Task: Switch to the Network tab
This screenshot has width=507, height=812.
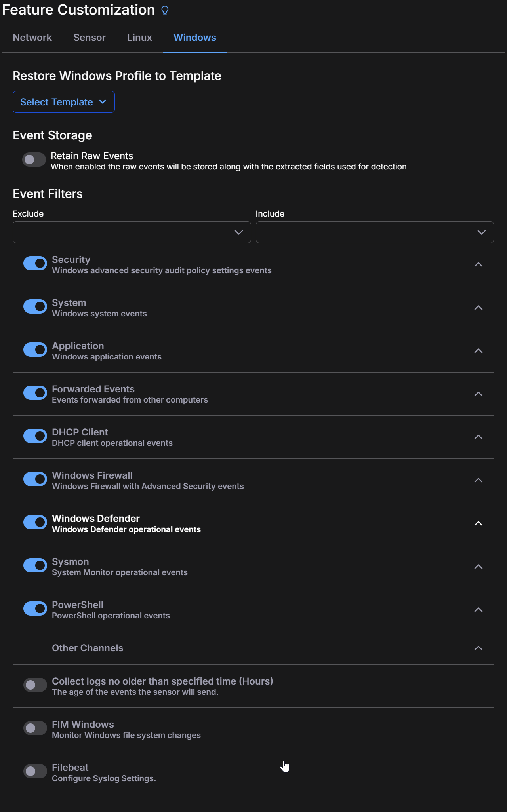Action: tap(32, 38)
